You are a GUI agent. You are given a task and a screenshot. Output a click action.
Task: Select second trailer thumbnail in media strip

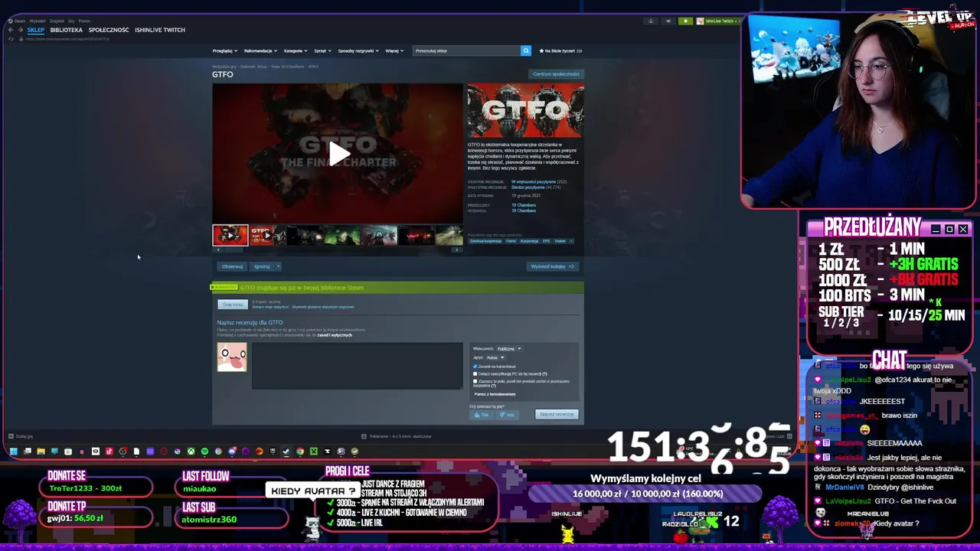[x=267, y=235]
